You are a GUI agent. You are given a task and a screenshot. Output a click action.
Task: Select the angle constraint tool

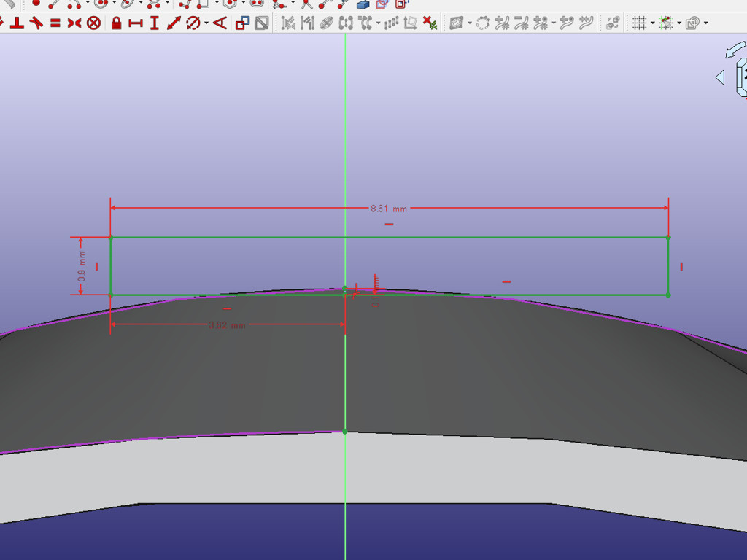pyautogui.click(x=220, y=23)
